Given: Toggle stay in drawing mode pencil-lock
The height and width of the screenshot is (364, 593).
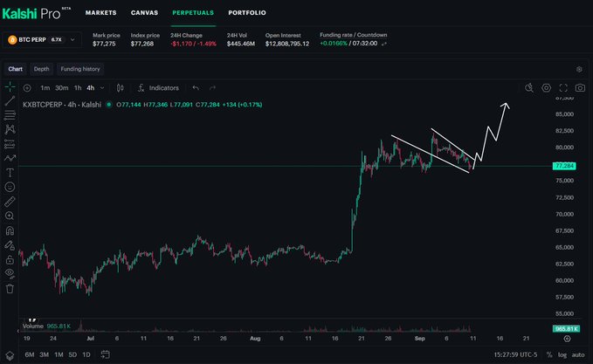Looking at the screenshot, I should 10,245.
